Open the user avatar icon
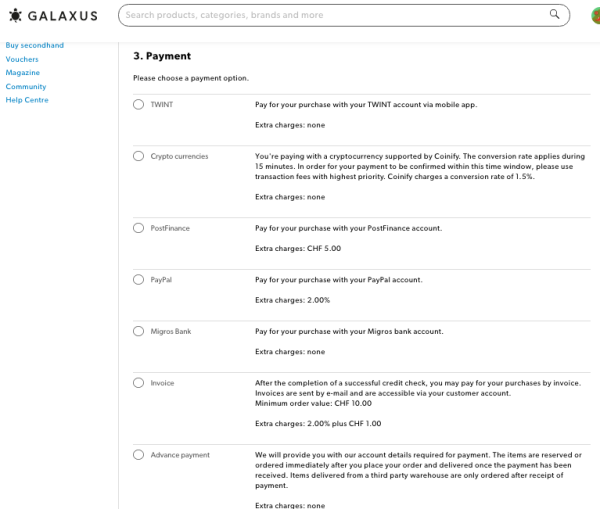This screenshot has width=600, height=509. pyautogui.click(x=596, y=15)
